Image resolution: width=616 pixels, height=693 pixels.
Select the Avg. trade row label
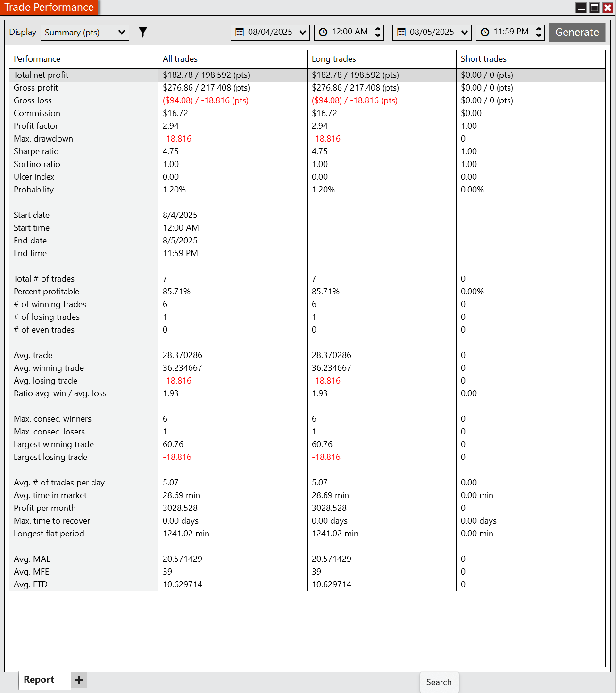(x=33, y=355)
